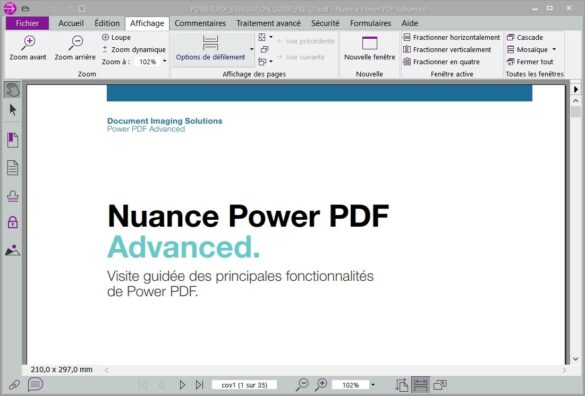585x396 pixels.
Task: Click the vertical scrollbar down arrow
Action: point(575,359)
